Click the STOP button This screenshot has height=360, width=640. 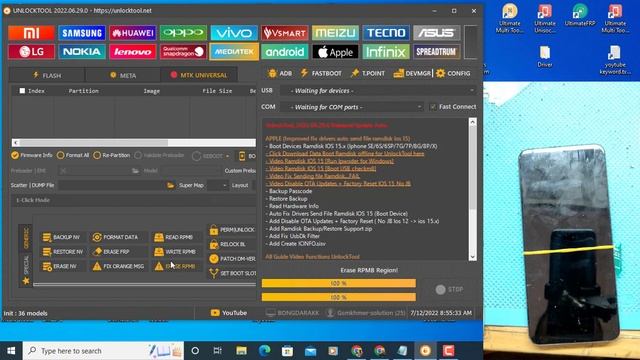pyautogui.click(x=449, y=289)
